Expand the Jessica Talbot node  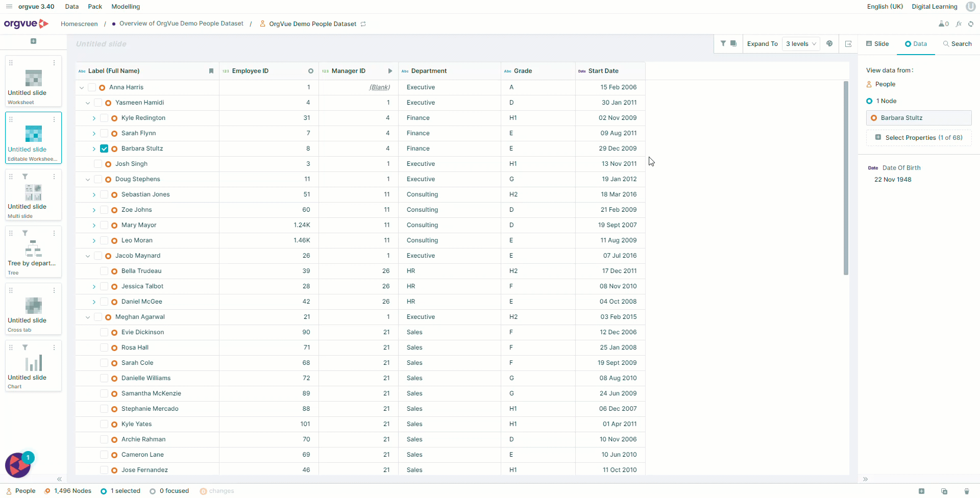pyautogui.click(x=94, y=287)
